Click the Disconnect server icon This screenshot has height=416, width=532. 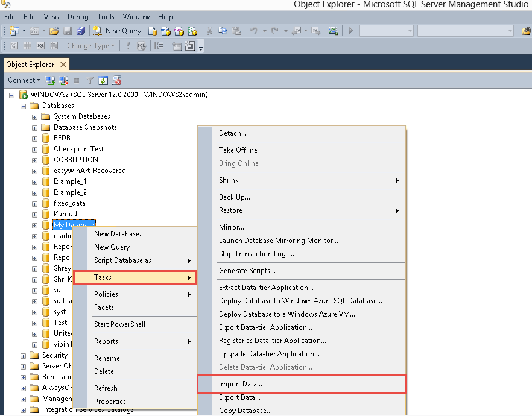point(63,80)
